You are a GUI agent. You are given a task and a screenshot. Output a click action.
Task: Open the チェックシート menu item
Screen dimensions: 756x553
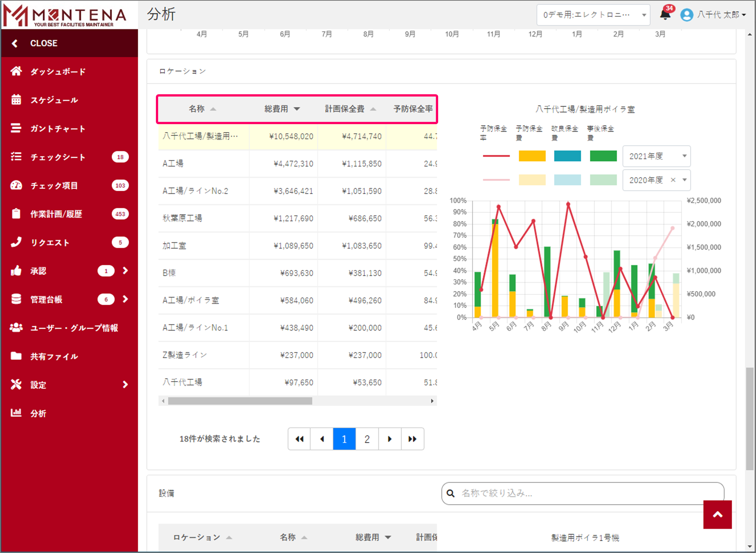coord(58,157)
